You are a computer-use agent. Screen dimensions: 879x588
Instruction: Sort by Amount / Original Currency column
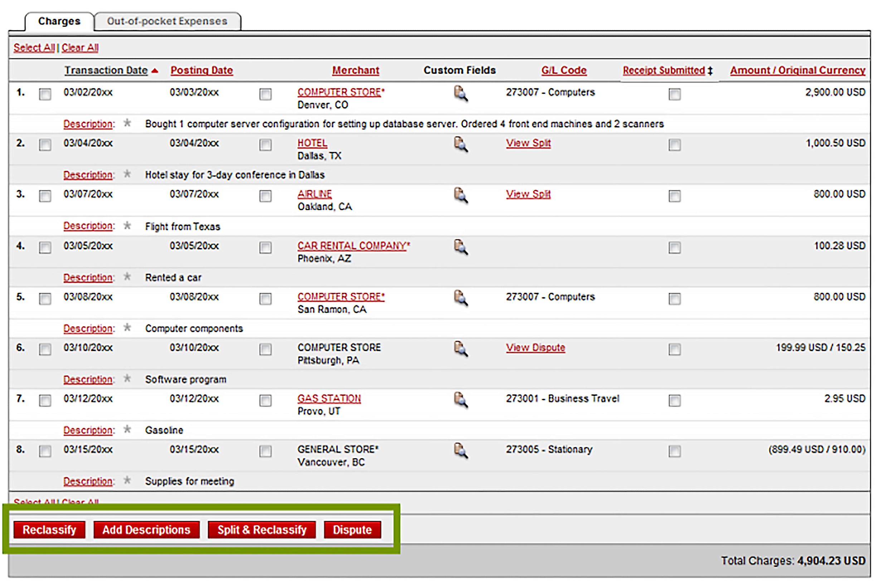pyautogui.click(x=797, y=70)
